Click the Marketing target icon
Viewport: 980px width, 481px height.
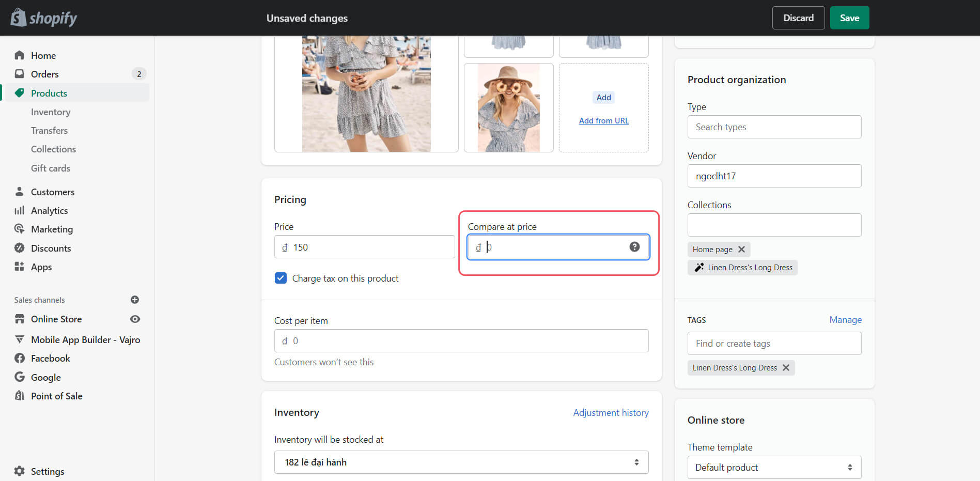(x=20, y=229)
